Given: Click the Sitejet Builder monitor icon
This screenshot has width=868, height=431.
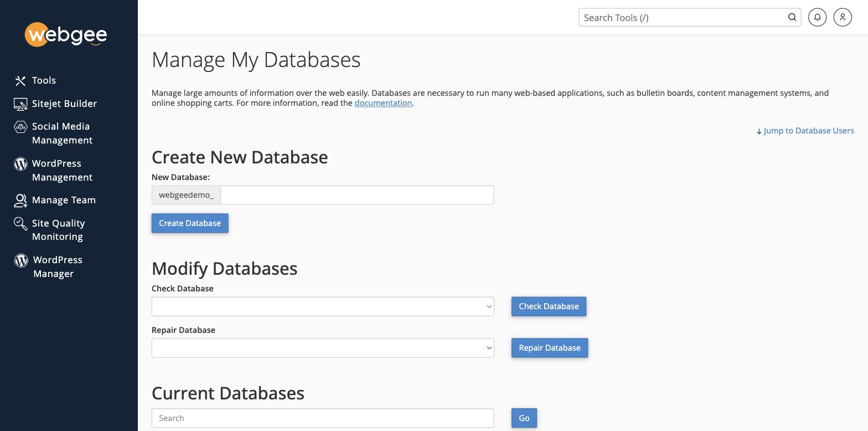Looking at the screenshot, I should pos(20,104).
